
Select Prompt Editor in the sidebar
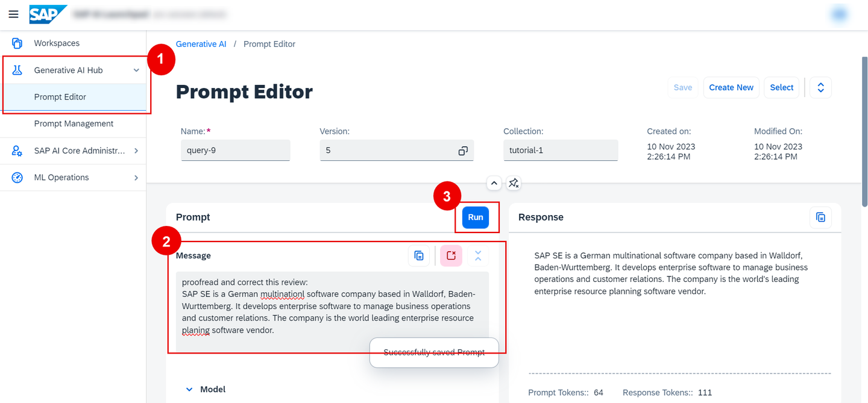pos(73,97)
